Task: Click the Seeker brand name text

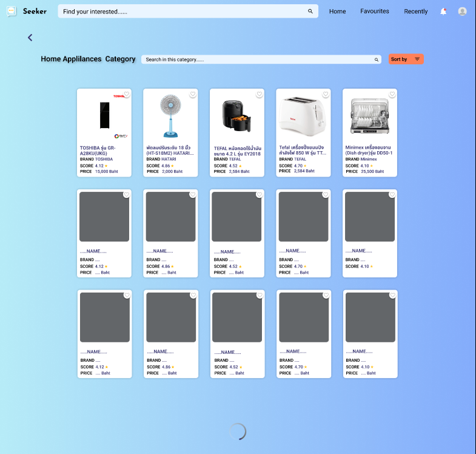Action: click(35, 12)
